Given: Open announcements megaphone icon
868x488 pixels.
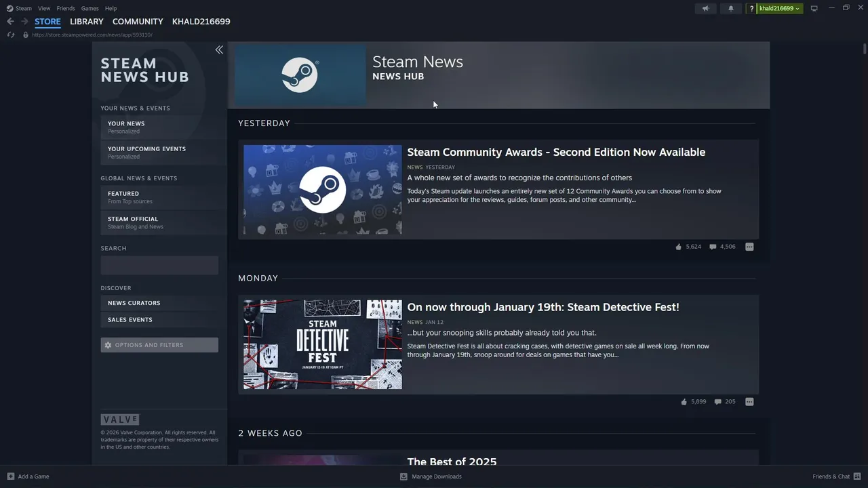Looking at the screenshot, I should tap(705, 8).
